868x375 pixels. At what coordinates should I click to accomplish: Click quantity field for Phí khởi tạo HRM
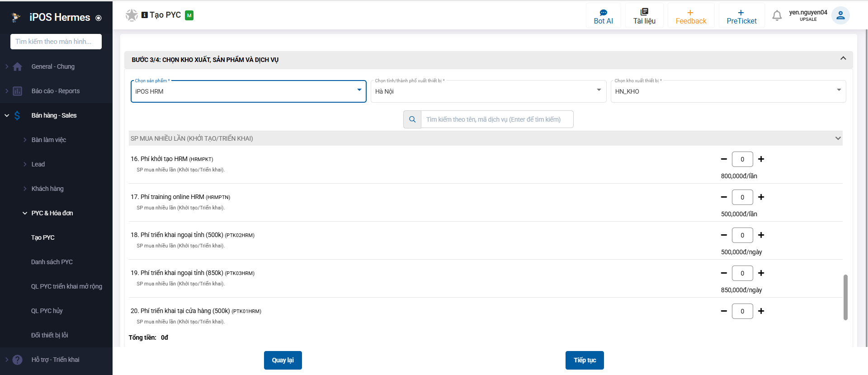742,159
